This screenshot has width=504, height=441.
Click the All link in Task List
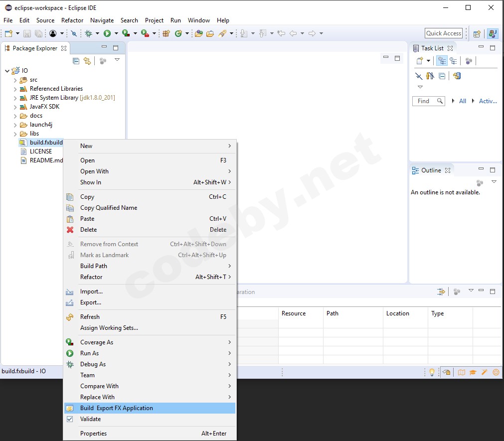point(463,101)
